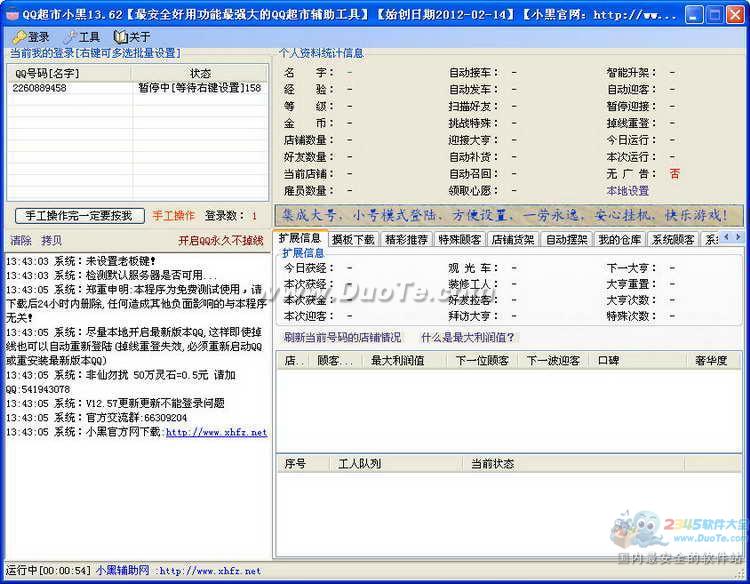Click 刷新当前号码的店铺情况 link

(342, 337)
